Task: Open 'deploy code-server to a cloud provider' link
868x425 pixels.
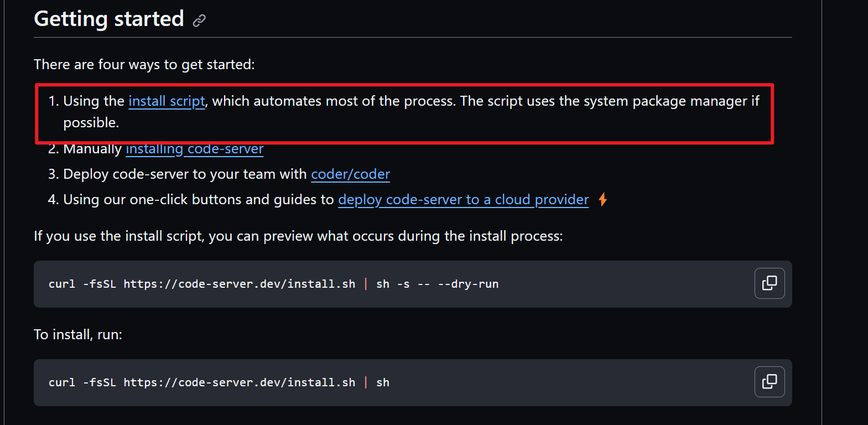Action: [463, 200]
